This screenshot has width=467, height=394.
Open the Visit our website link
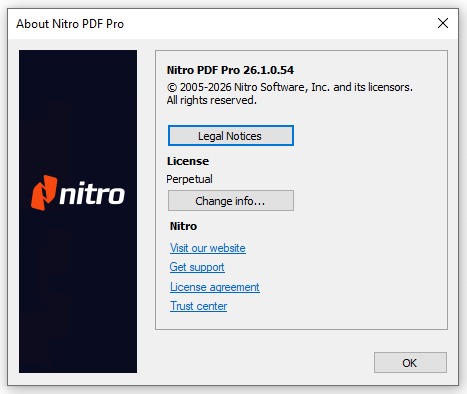(x=208, y=248)
